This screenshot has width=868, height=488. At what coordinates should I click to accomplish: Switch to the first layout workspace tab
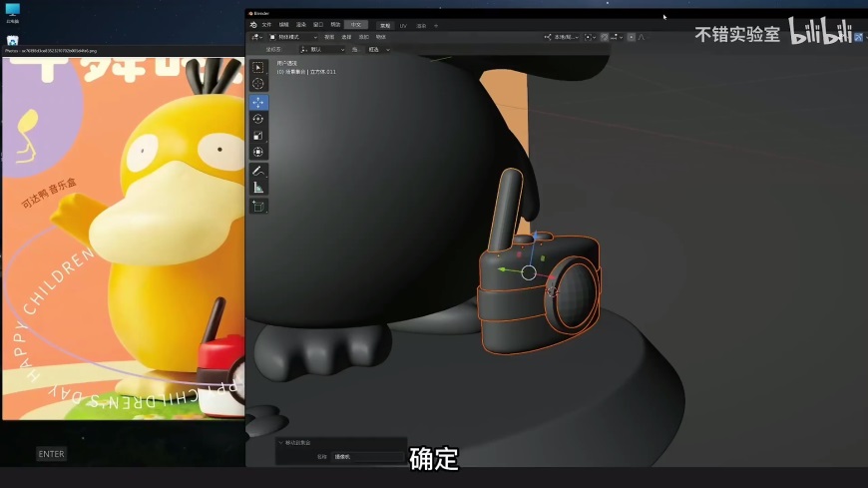point(385,26)
